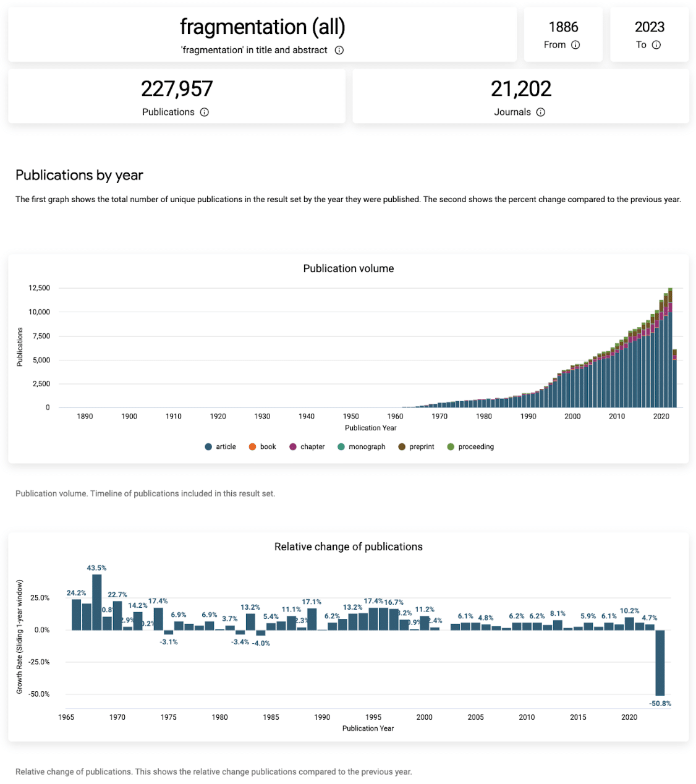The image size is (696, 784).
Task: Open info icon beside 'fragmentation' search description
Action: coord(339,50)
